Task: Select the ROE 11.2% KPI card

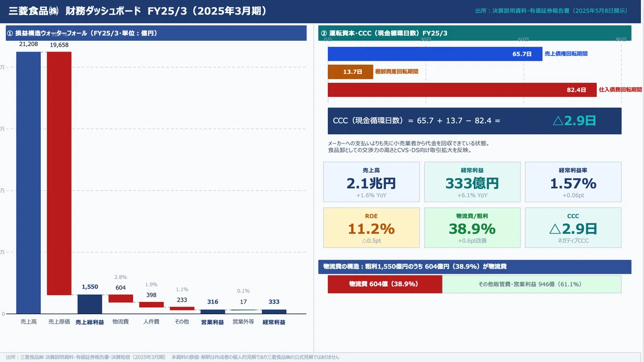Action: point(371,228)
